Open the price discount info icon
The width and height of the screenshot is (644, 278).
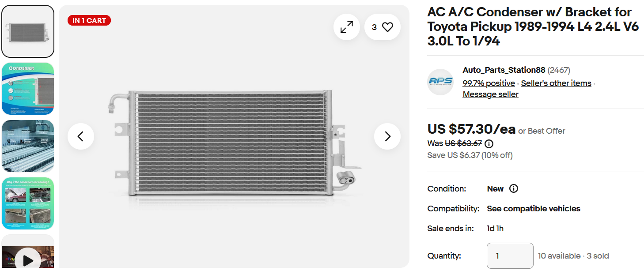click(x=489, y=143)
